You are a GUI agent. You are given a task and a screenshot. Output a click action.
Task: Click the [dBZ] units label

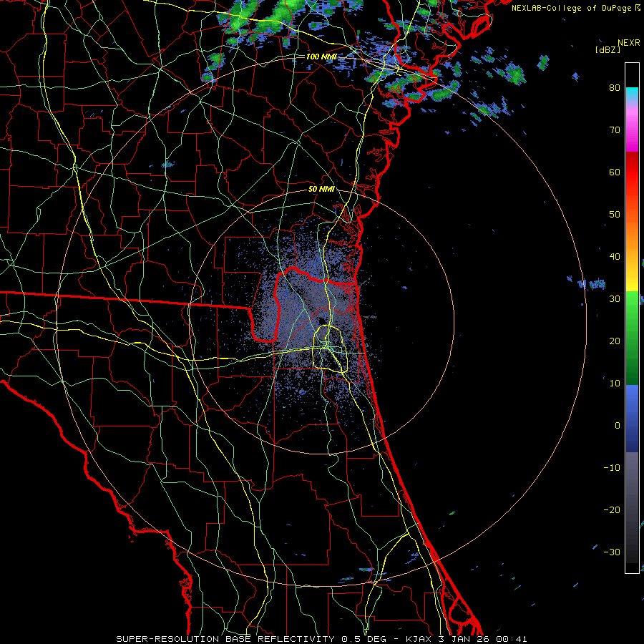pyautogui.click(x=608, y=50)
